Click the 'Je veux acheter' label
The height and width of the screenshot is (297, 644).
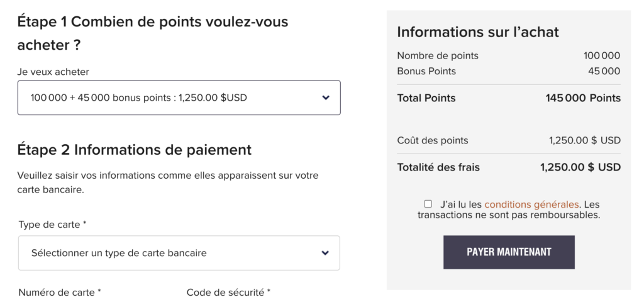point(53,72)
